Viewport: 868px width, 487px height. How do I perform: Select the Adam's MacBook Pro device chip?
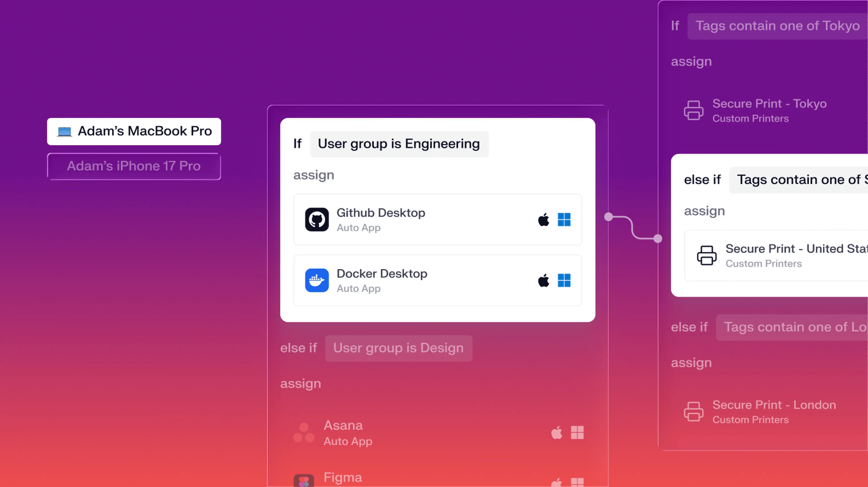tap(134, 131)
